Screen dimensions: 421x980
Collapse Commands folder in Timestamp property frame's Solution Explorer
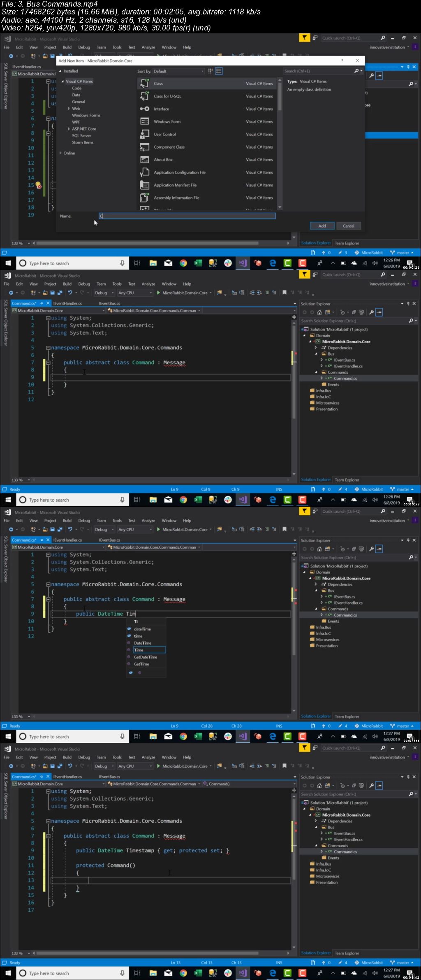click(x=316, y=845)
